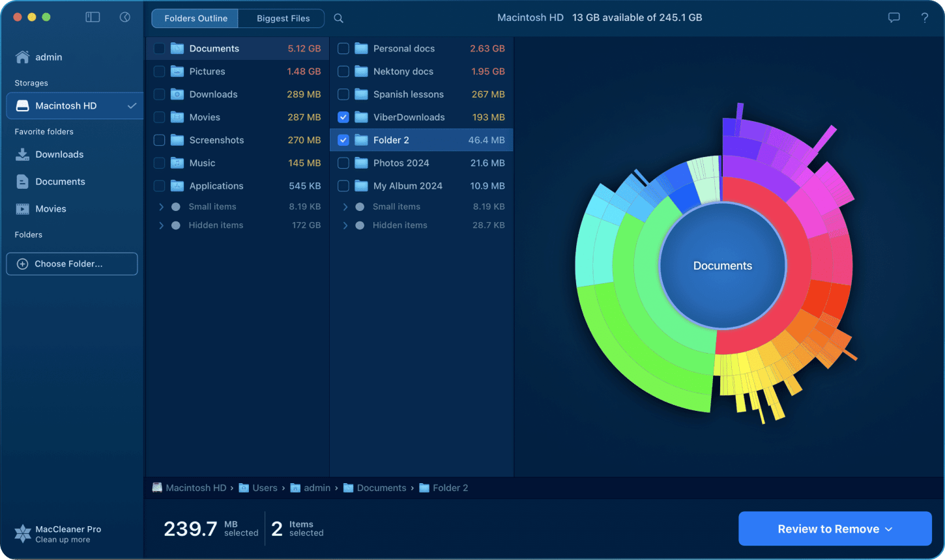This screenshot has height=560, width=945.
Task: Click the search magnifier icon
Action: coord(338,18)
